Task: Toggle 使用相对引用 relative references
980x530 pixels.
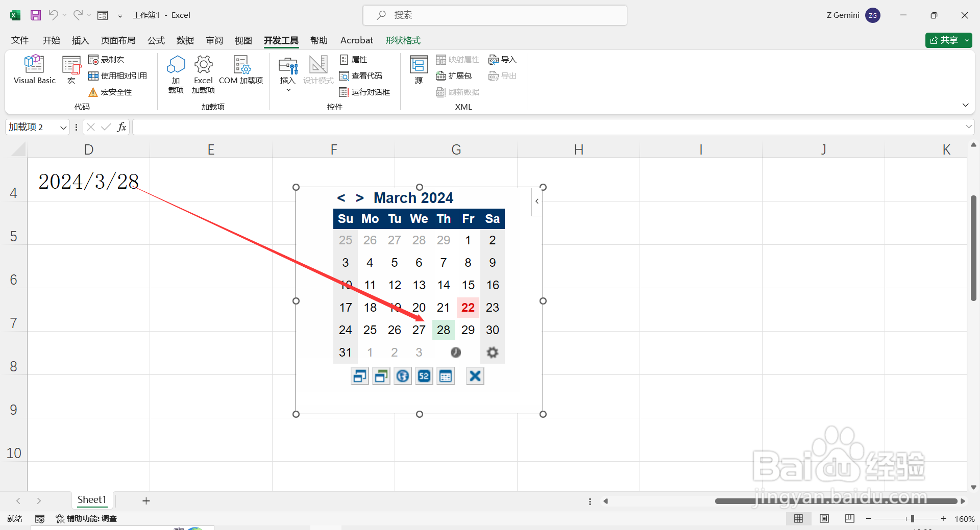Action: pos(118,76)
